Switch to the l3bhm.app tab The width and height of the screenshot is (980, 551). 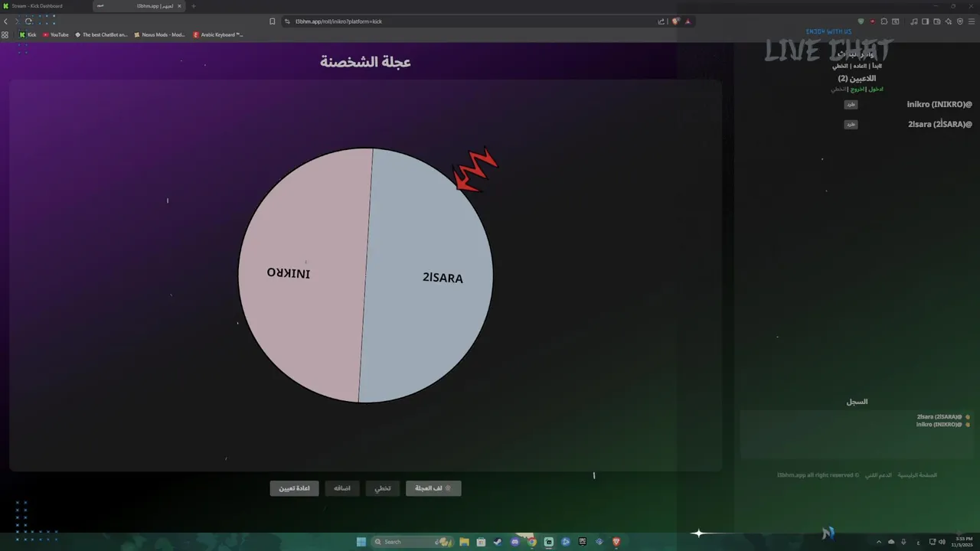[138, 6]
